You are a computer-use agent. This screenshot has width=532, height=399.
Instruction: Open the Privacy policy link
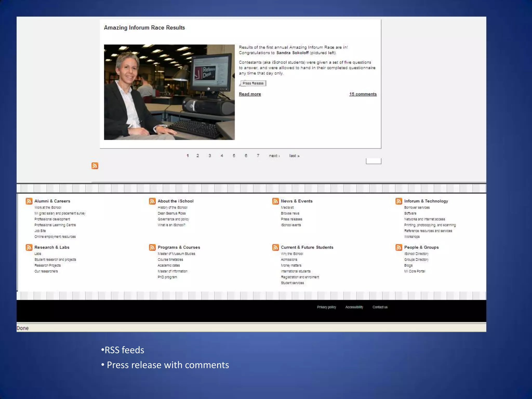(x=327, y=307)
